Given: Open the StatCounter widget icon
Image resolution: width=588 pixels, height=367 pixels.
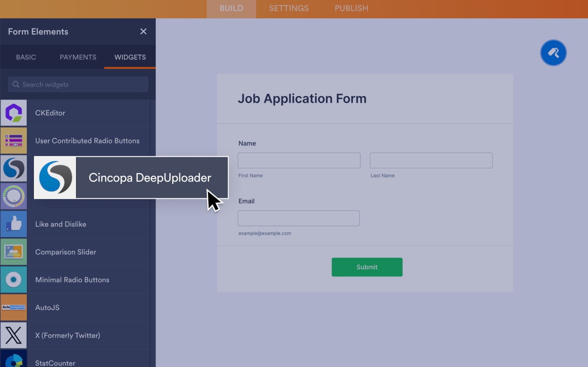Looking at the screenshot, I should tap(14, 360).
